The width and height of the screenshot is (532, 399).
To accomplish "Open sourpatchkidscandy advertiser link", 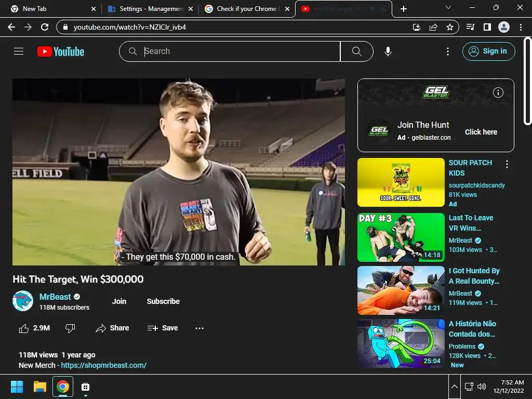I will (x=477, y=185).
